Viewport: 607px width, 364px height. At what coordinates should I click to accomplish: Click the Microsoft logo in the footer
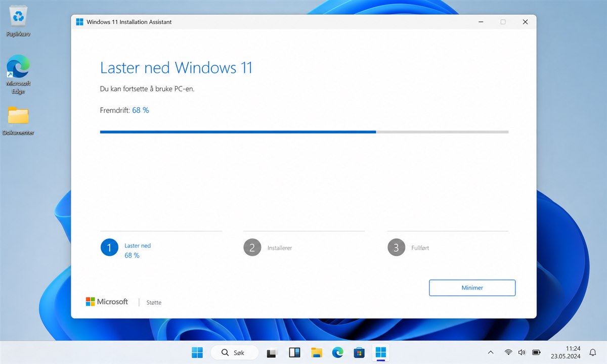(107, 302)
